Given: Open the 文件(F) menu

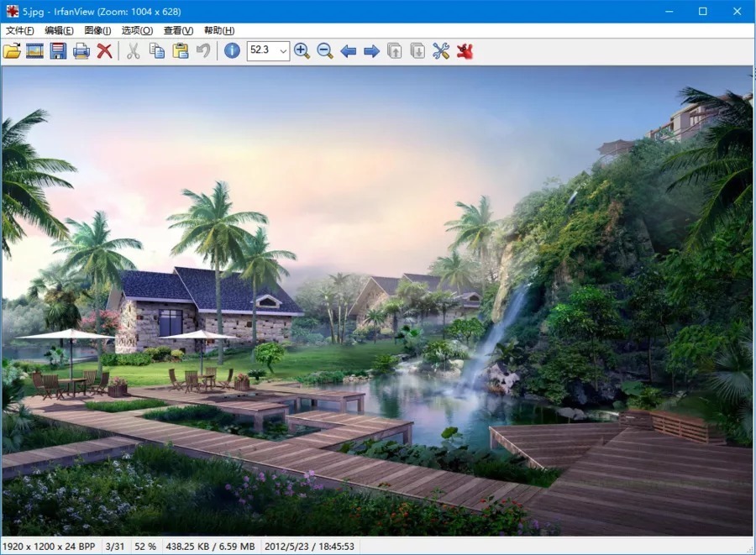Looking at the screenshot, I should point(19,30).
